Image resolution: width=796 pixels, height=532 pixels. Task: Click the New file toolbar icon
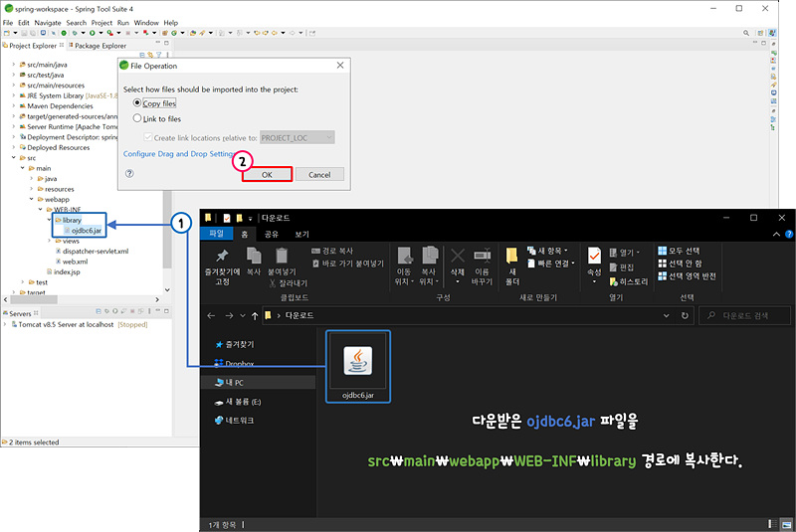point(7,33)
